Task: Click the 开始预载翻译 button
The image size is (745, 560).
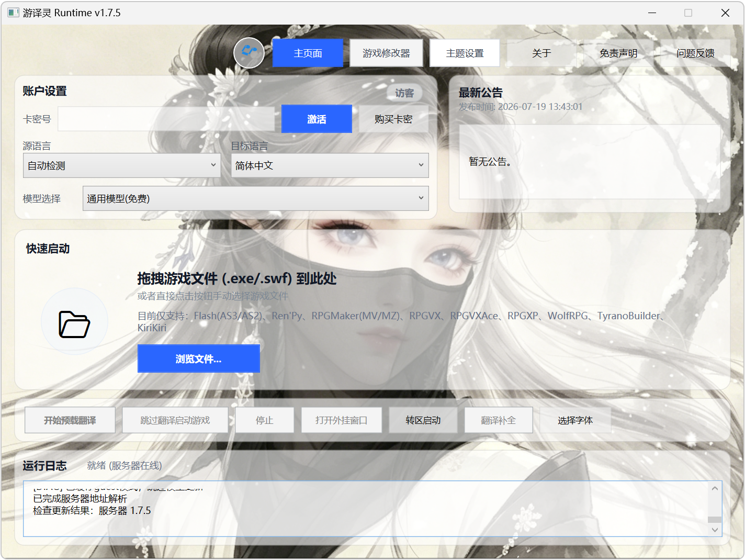Action: point(70,420)
